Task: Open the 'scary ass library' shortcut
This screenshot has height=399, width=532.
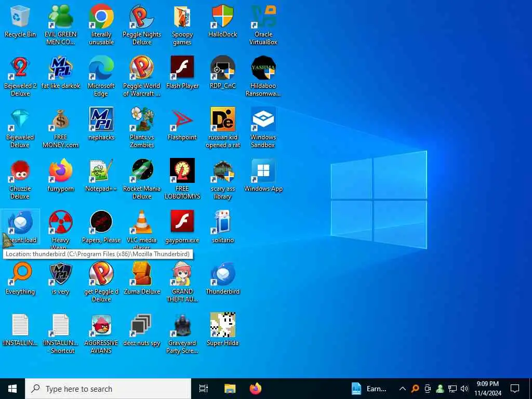Action: coord(222,179)
